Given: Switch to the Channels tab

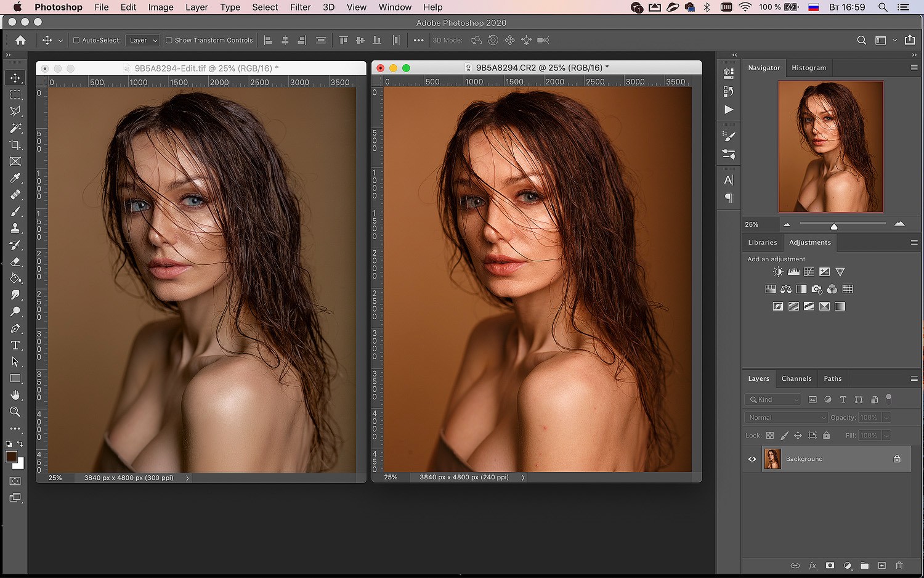Looking at the screenshot, I should (x=796, y=378).
